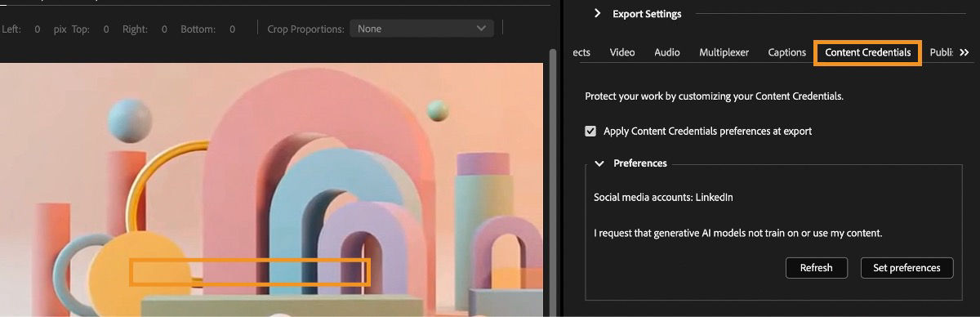Click the Set preferences button
Screen dimensions: 980x317
pyautogui.click(x=906, y=267)
